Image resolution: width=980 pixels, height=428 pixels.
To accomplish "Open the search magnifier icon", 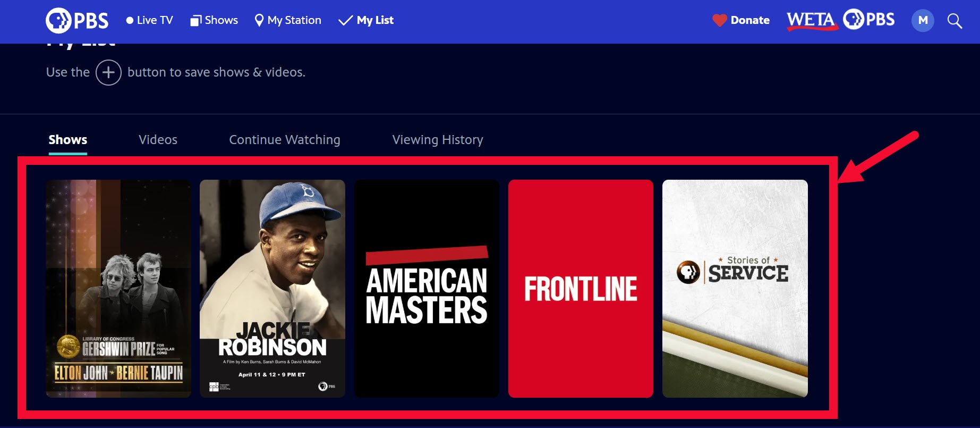I will tap(955, 21).
